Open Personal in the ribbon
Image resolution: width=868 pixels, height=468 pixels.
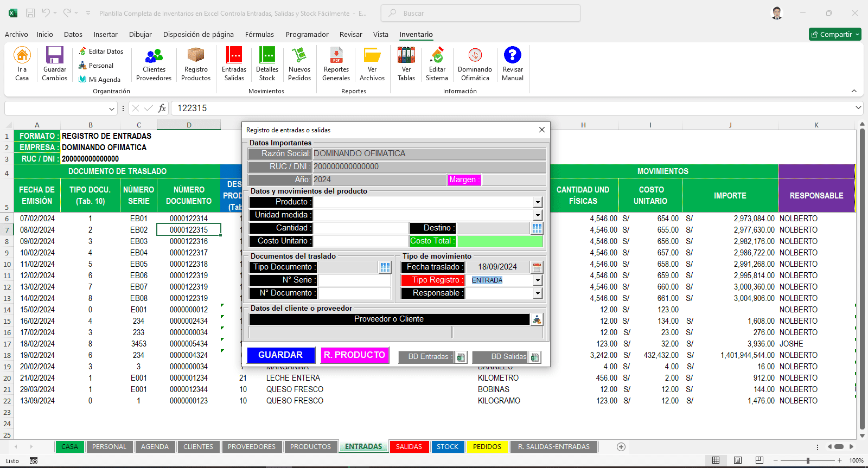coord(96,66)
